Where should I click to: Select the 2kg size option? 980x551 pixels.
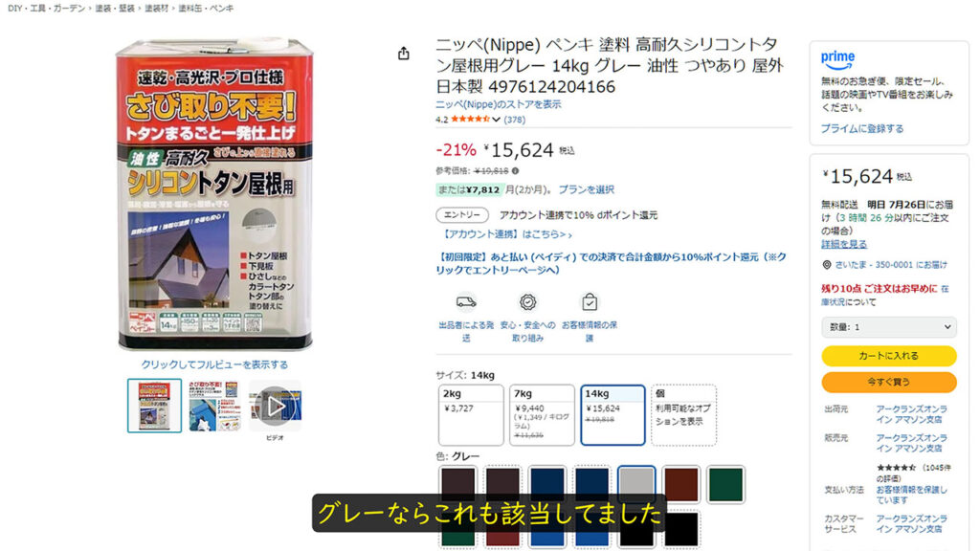[x=471, y=415]
